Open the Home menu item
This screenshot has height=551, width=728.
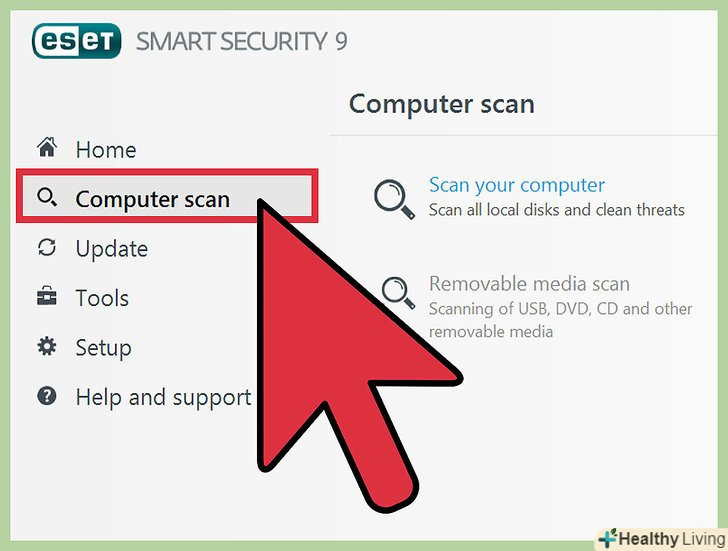click(x=106, y=150)
